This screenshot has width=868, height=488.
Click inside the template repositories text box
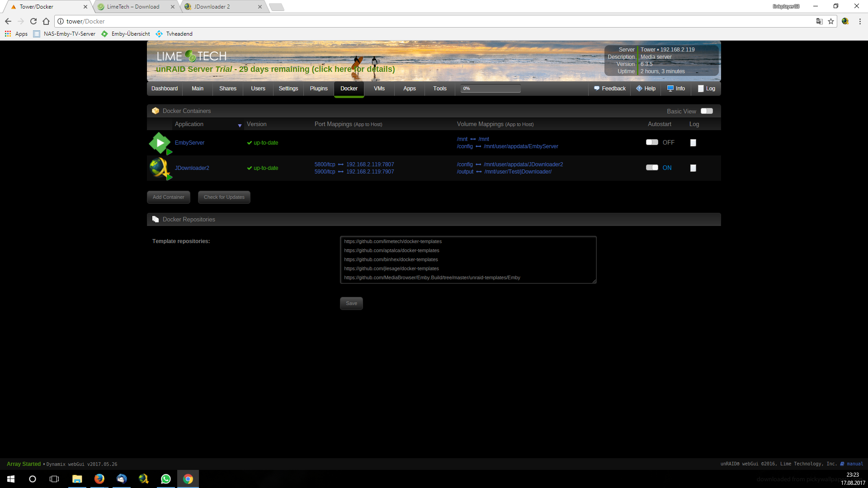click(468, 260)
